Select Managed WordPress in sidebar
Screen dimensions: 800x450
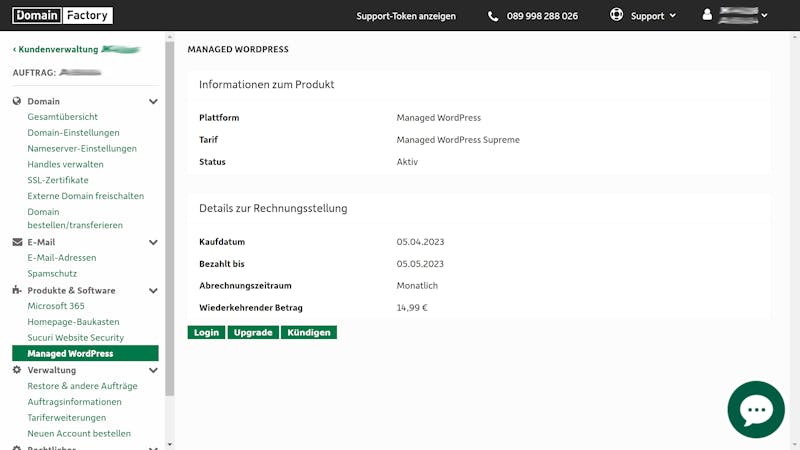pos(85,353)
